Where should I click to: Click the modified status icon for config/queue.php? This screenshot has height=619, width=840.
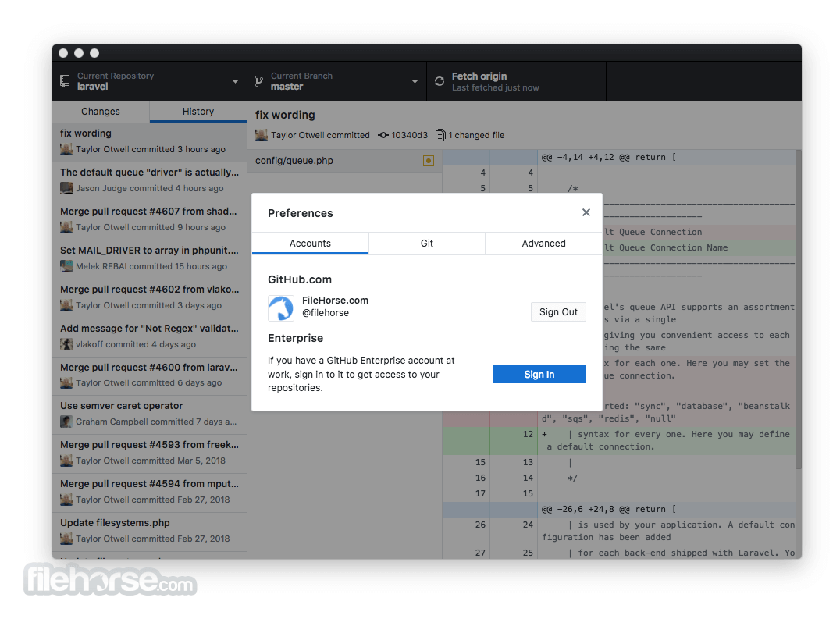(429, 161)
